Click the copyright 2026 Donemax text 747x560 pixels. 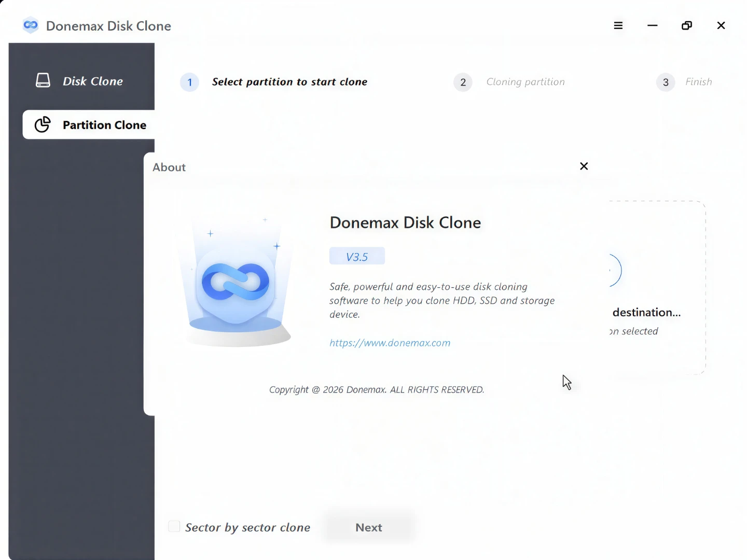(377, 389)
